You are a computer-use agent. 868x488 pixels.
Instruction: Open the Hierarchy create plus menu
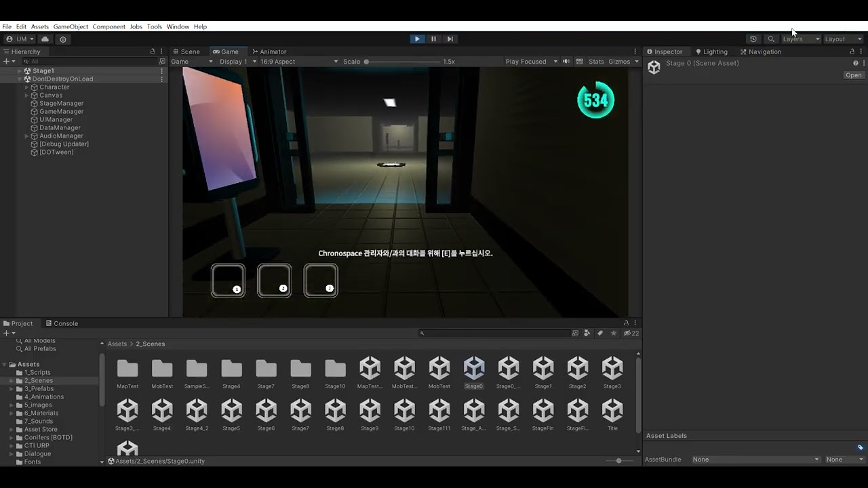8,61
